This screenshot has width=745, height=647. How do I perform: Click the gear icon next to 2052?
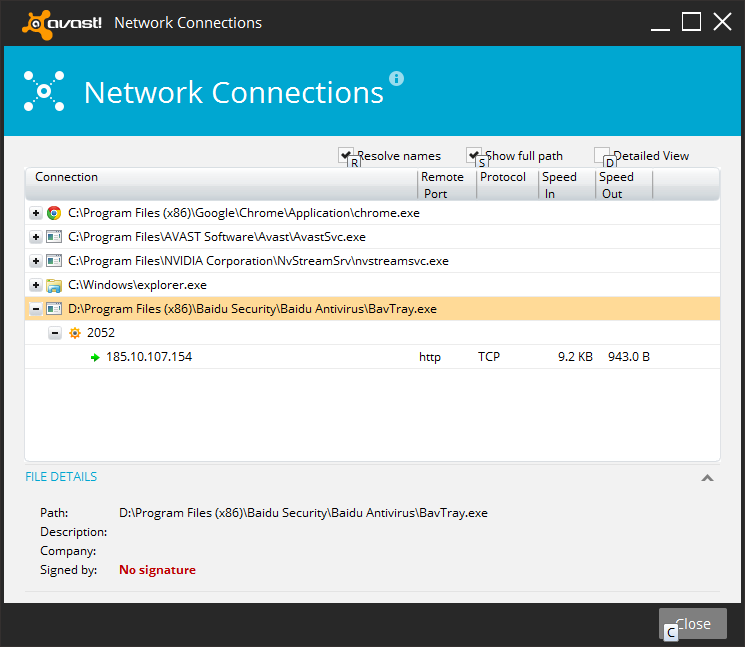click(x=75, y=333)
